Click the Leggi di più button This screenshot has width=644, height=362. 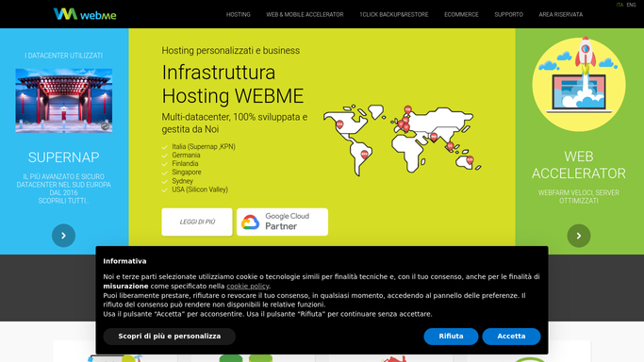197,222
